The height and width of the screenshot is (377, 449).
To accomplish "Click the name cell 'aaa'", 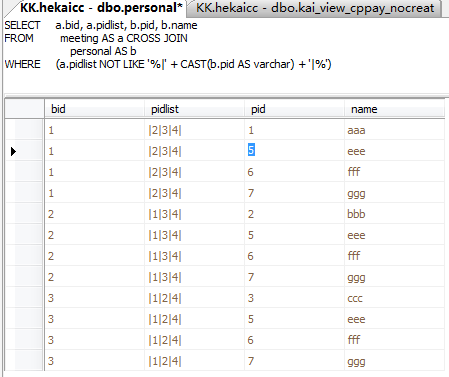I will (395, 130).
